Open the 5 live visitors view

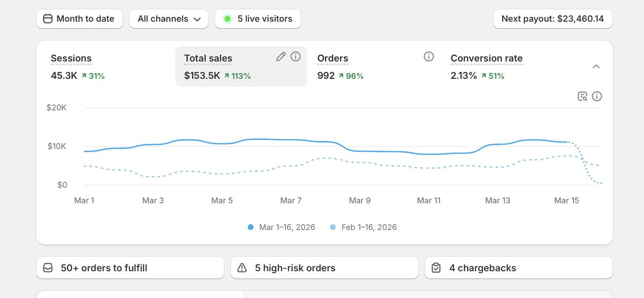(258, 19)
